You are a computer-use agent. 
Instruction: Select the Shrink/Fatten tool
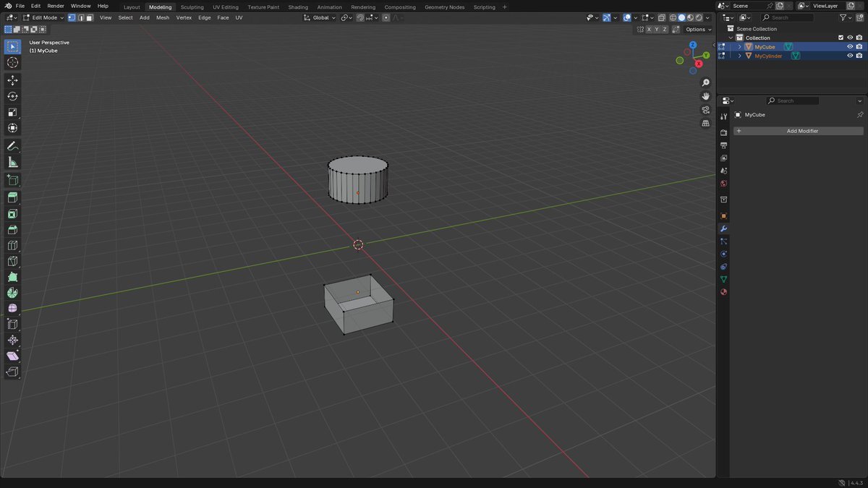click(12, 340)
